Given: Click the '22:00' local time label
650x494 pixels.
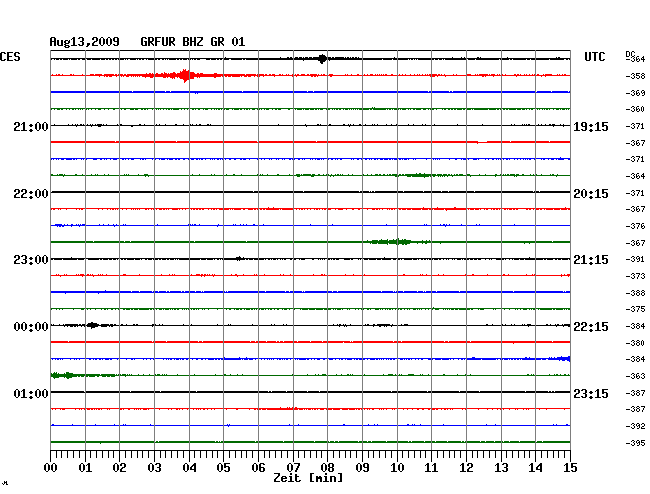Looking at the screenshot, I should tap(31, 194).
